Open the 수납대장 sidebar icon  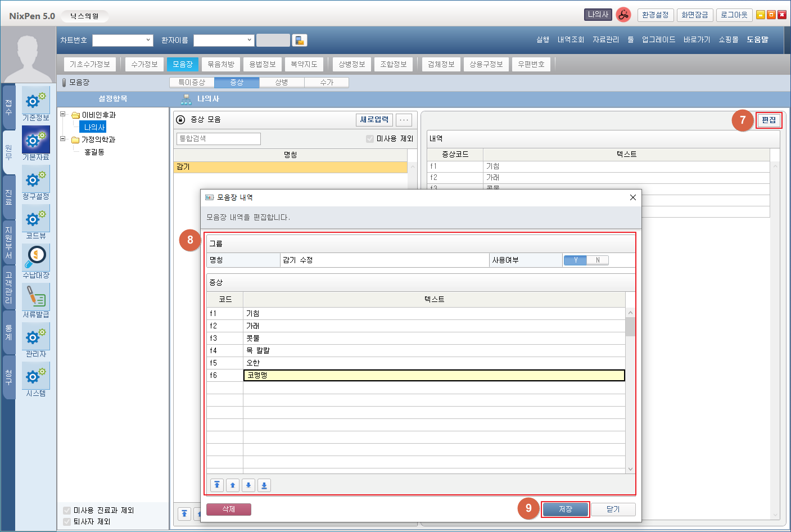tap(35, 260)
